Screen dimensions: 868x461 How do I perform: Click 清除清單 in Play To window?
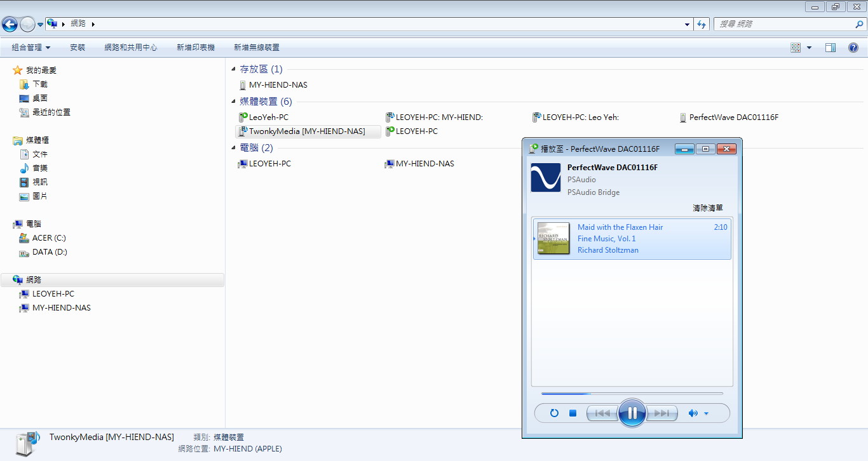point(708,208)
